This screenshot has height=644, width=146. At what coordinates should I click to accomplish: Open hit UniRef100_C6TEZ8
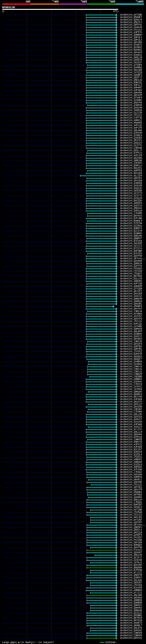(131, 72)
